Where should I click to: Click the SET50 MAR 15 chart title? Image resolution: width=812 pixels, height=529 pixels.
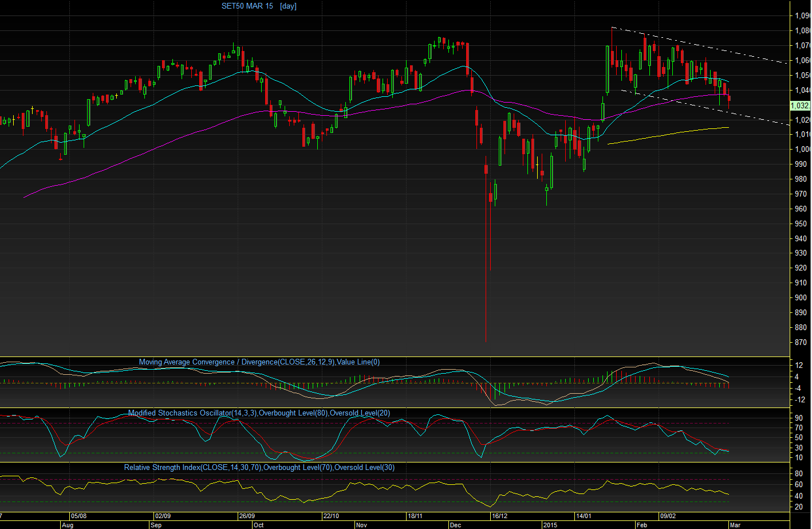point(247,6)
